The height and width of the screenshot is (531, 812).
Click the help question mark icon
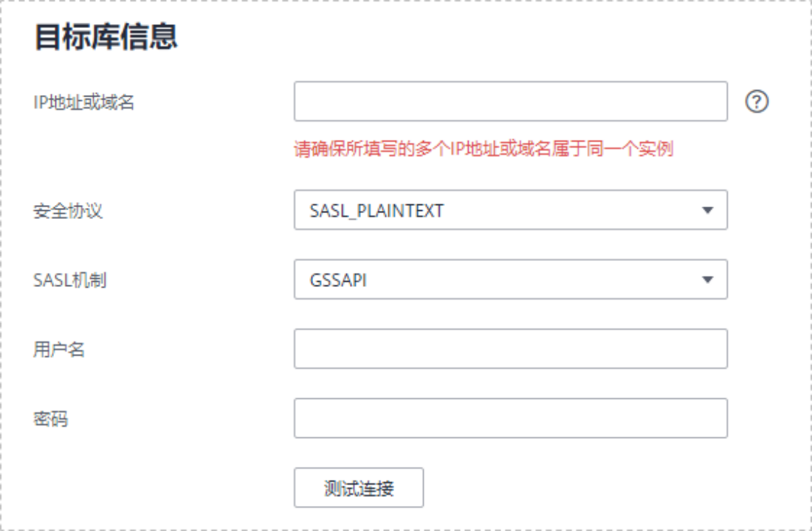(x=757, y=102)
